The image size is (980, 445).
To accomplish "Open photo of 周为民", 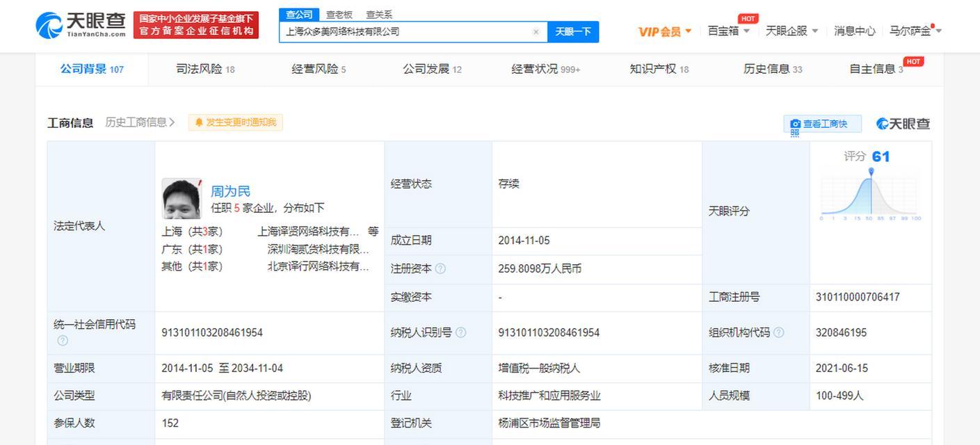I will (182, 199).
